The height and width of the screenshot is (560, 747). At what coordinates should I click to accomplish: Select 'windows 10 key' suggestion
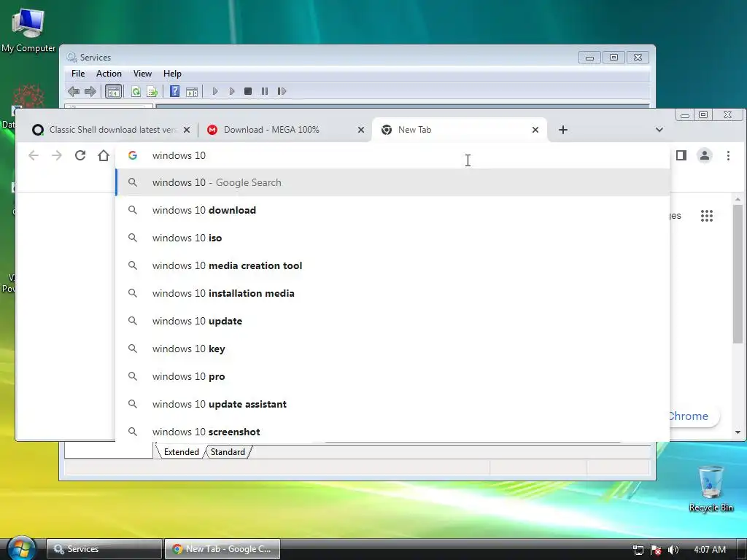[392, 348]
